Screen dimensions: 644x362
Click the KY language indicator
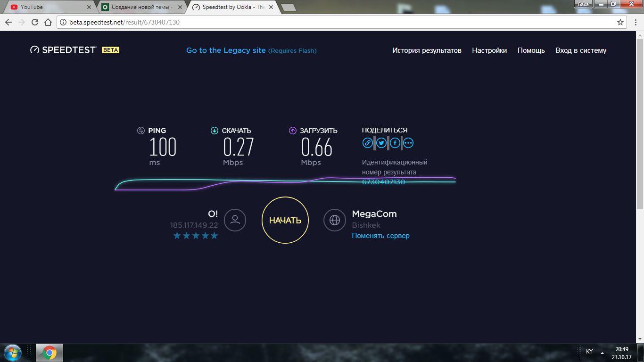pos(589,352)
